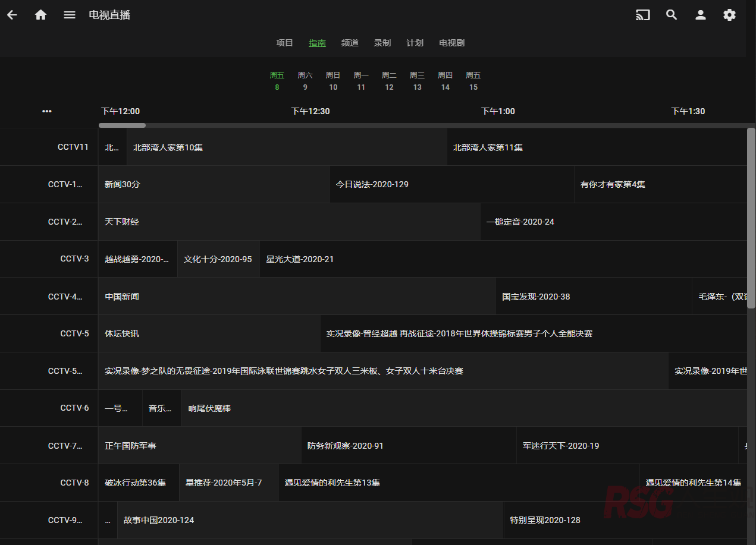This screenshot has width=756, height=545.
Task: Switch to the 频道 tab
Action: [x=350, y=43]
